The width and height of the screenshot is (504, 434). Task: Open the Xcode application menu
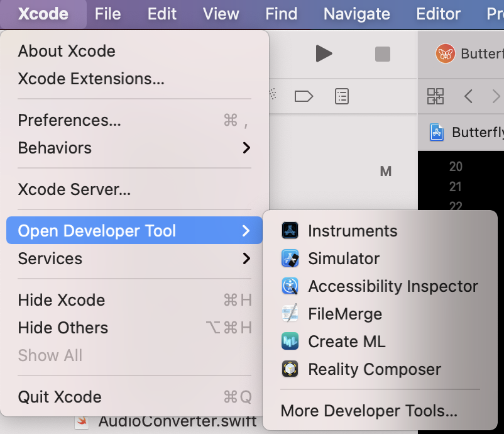(x=43, y=14)
